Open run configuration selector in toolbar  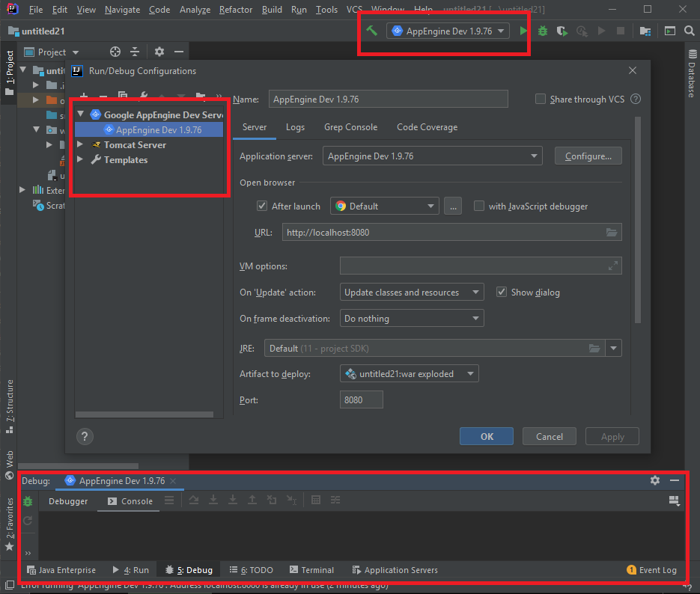[x=448, y=31]
